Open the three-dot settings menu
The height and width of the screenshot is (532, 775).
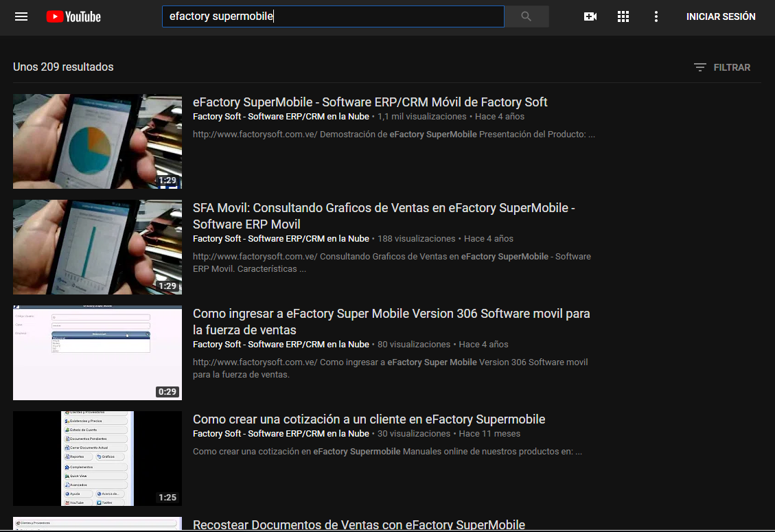[x=656, y=16]
